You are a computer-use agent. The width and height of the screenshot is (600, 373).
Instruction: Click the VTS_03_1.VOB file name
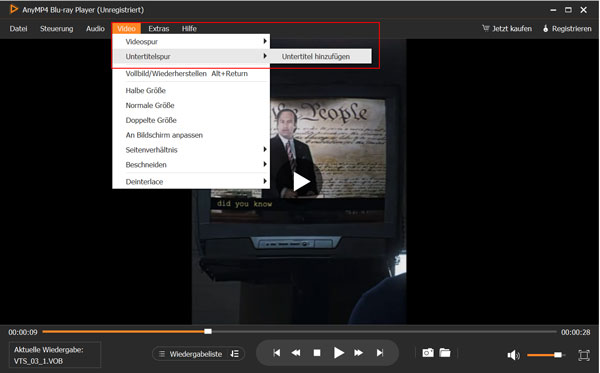[x=38, y=361]
